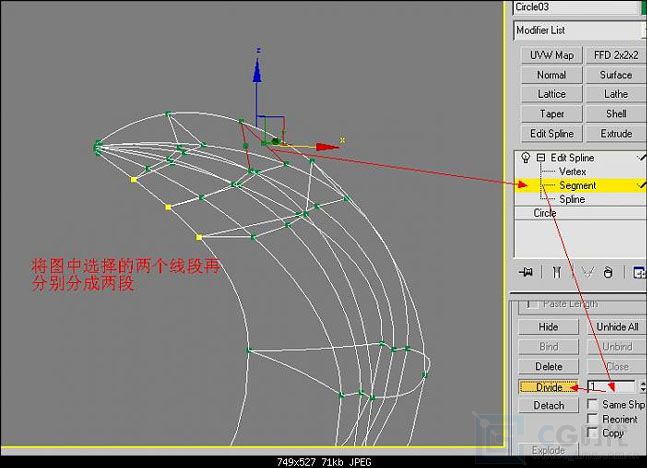Collapse the Edit Spline stack entry
Viewport: 647px width, 468px height.
pos(541,158)
